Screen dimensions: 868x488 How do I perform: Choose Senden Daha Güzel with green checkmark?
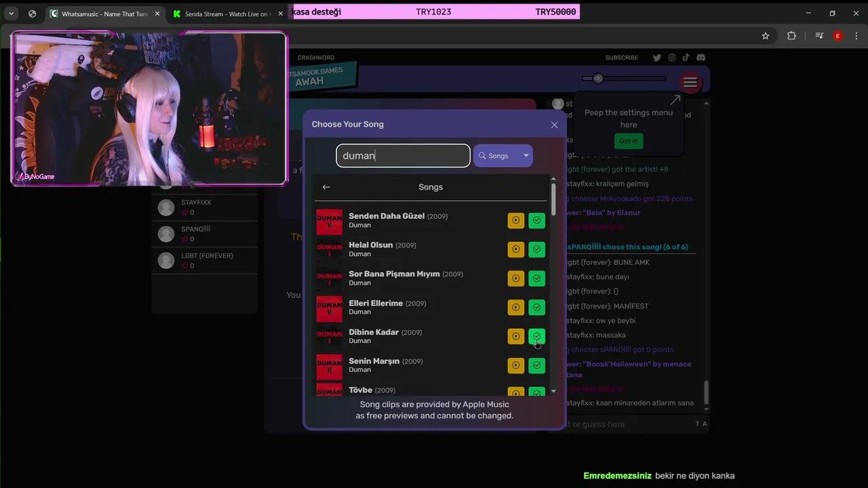536,220
